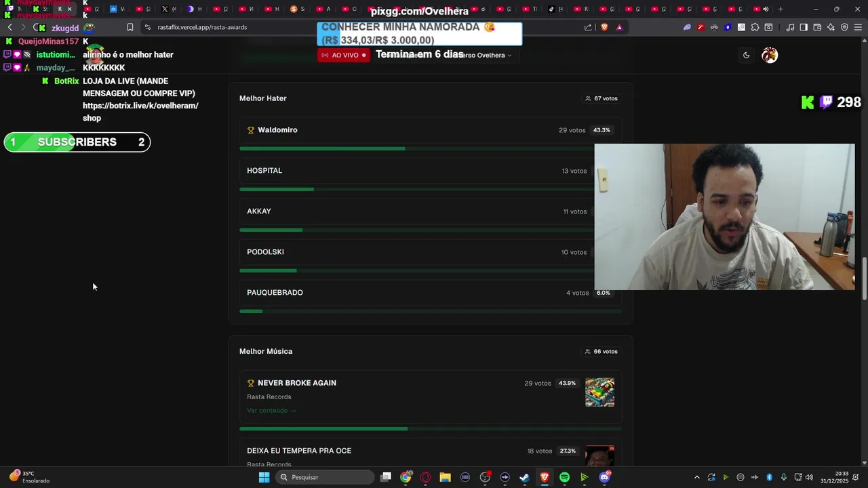Select the PODOLSKI nominee row
This screenshot has width=868, height=488.
(x=431, y=252)
